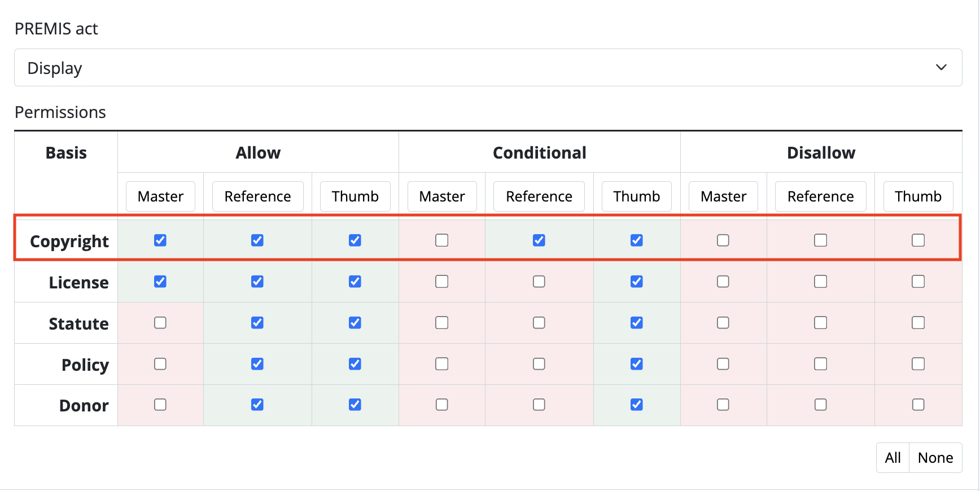Image resolution: width=980 pixels, height=491 pixels.
Task: Check License Conditional Reference checkbox
Action: [539, 282]
